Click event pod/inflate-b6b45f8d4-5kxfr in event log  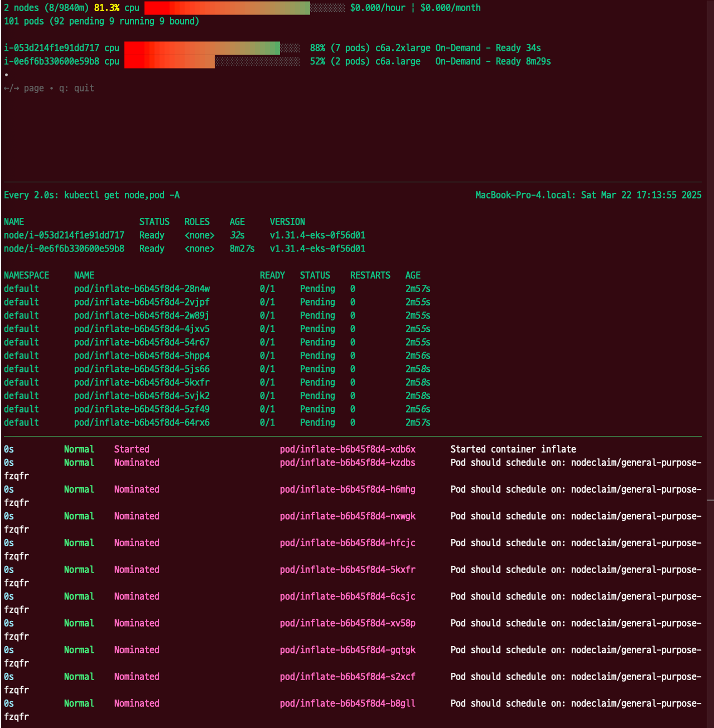point(348,570)
